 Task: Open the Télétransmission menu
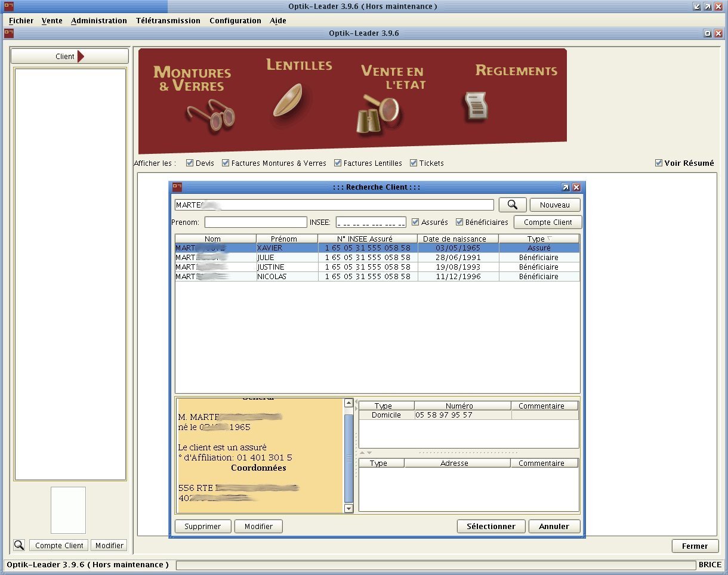(x=168, y=20)
